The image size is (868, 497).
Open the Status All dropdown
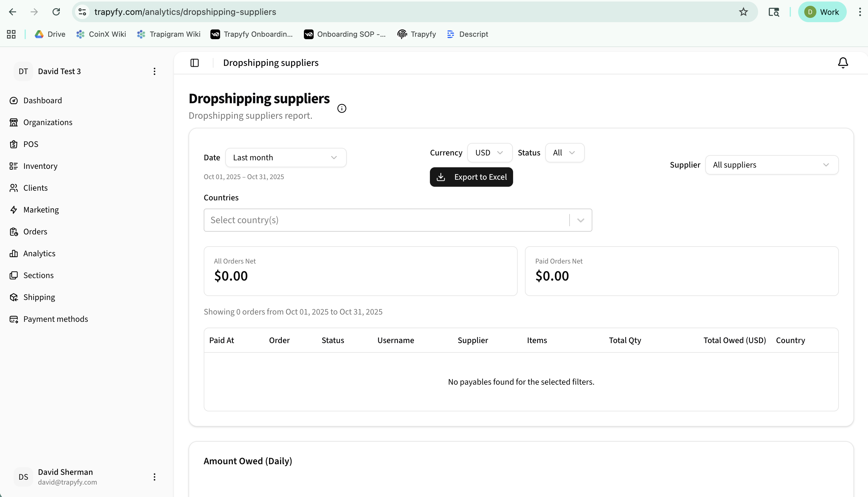click(x=565, y=153)
